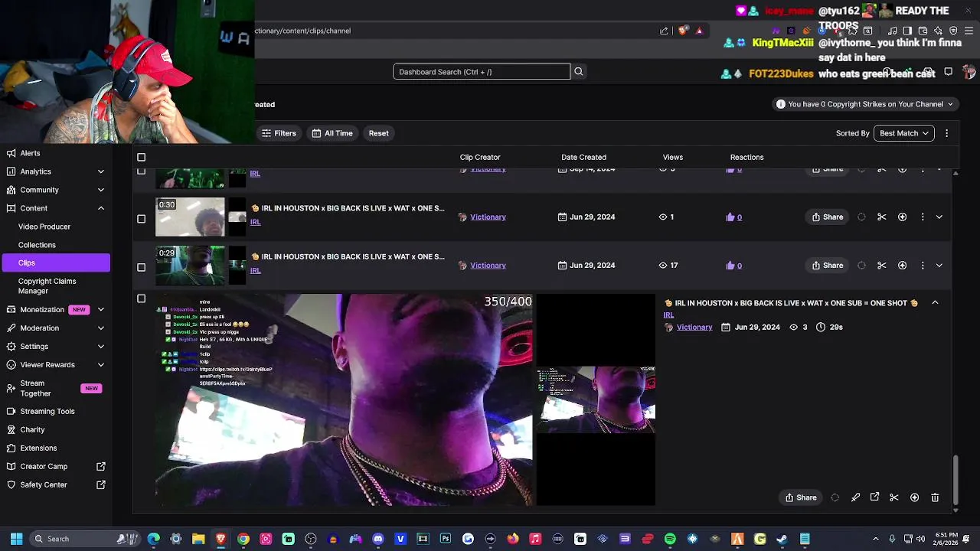Open Collections in the sidebar

(x=37, y=245)
